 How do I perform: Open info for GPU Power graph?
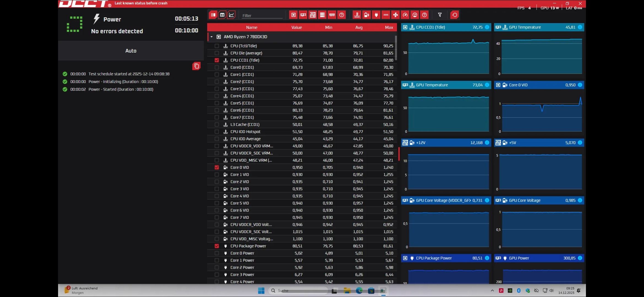(580, 258)
